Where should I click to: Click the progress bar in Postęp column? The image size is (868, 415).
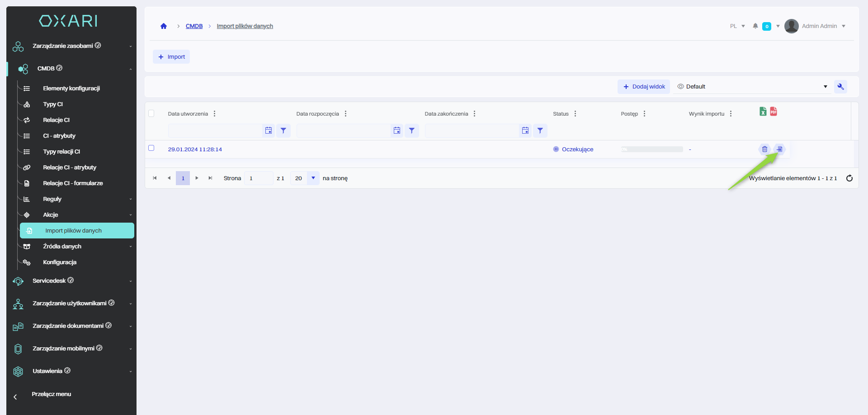click(651, 149)
